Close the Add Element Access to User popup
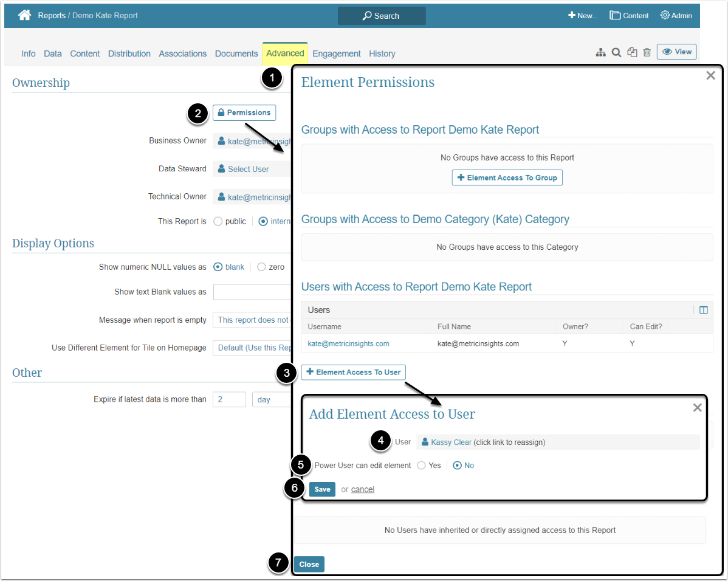 pyautogui.click(x=697, y=407)
